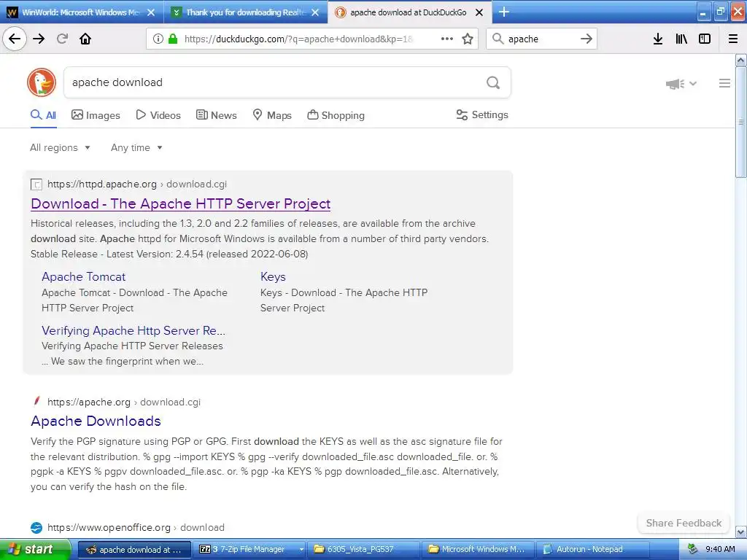
Task: Click the apache.org download.cgi URL
Action: (124, 402)
